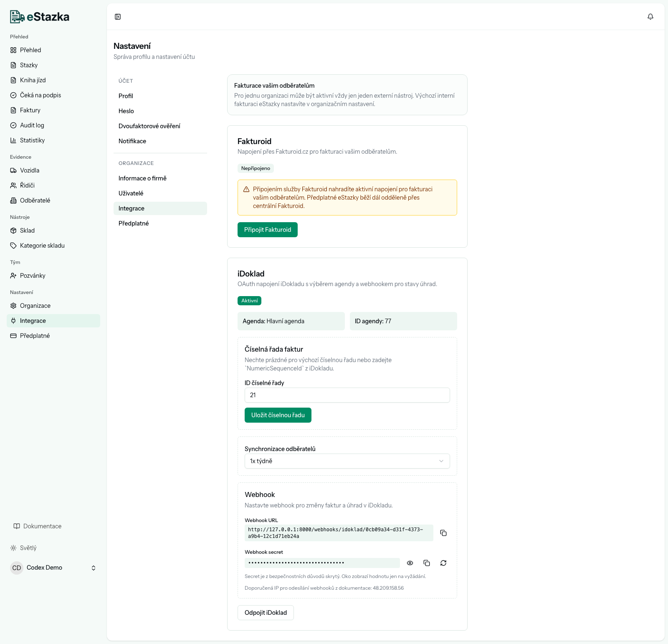Click the Fakturoid warning triangle icon
The image size is (668, 644).
point(246,189)
